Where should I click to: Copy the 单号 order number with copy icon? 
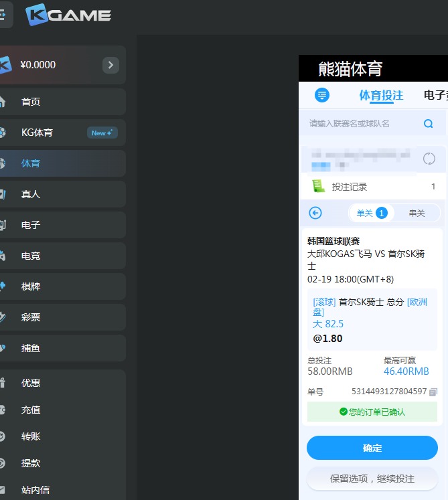click(433, 392)
